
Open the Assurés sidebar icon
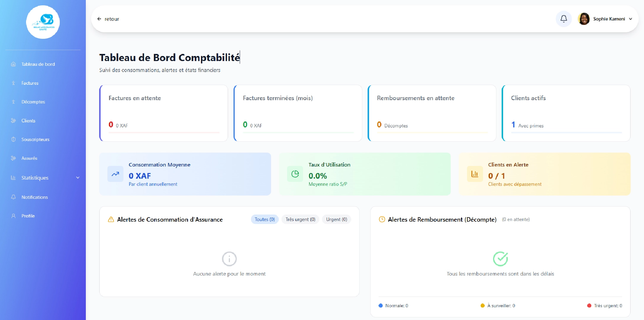[x=14, y=158]
